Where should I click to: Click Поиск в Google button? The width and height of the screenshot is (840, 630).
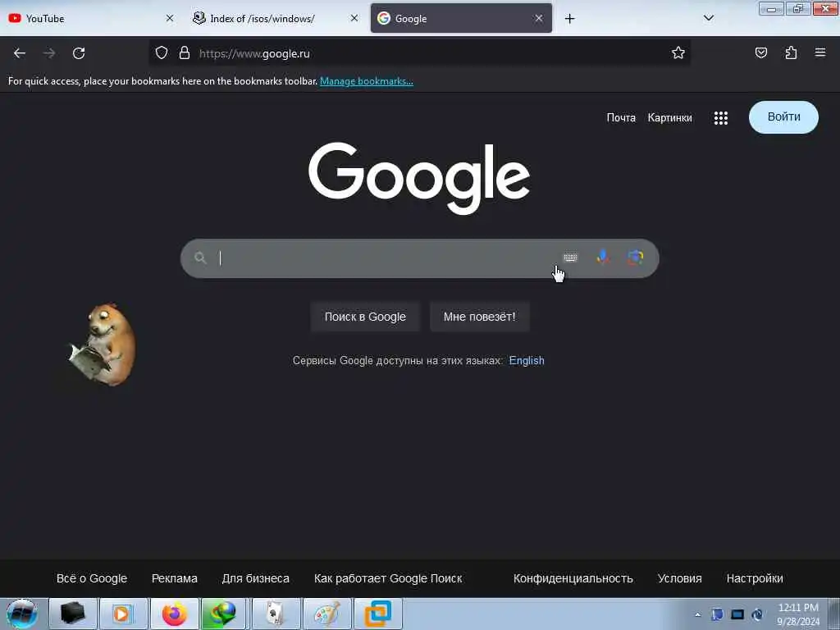tap(365, 317)
